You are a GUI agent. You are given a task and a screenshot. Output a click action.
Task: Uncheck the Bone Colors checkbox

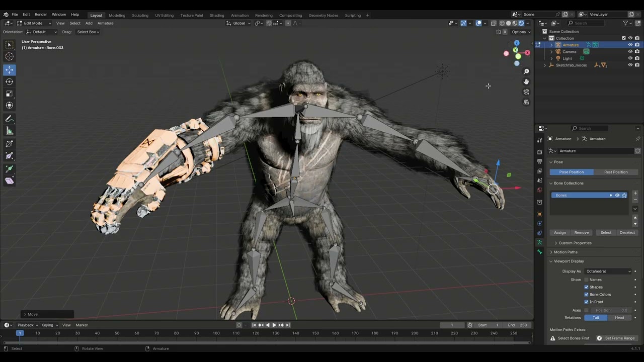(x=586, y=295)
